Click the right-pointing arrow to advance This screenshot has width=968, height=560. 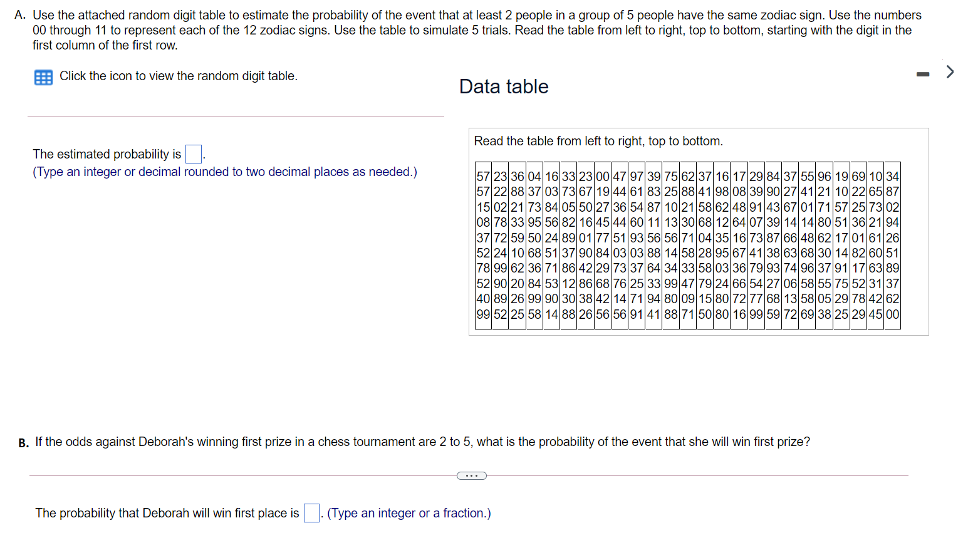click(x=949, y=72)
